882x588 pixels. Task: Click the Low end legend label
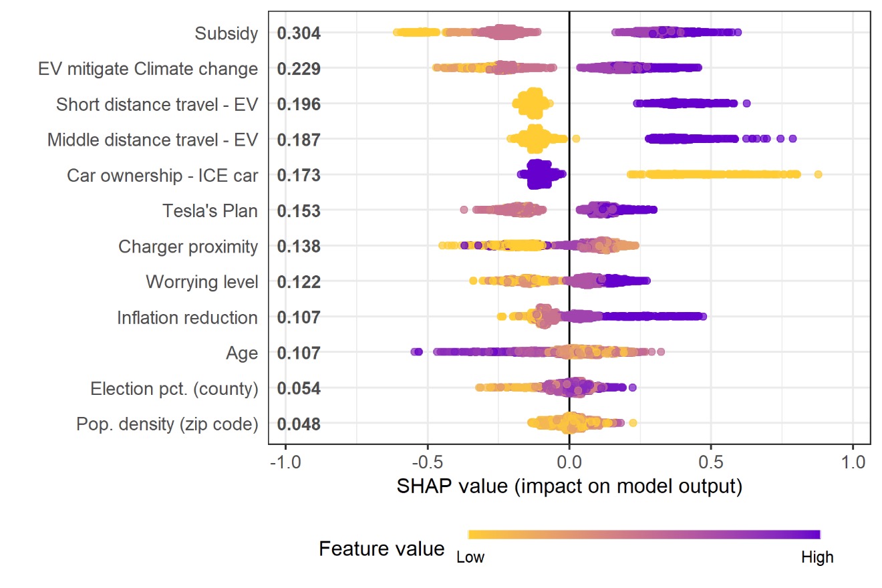coord(470,557)
